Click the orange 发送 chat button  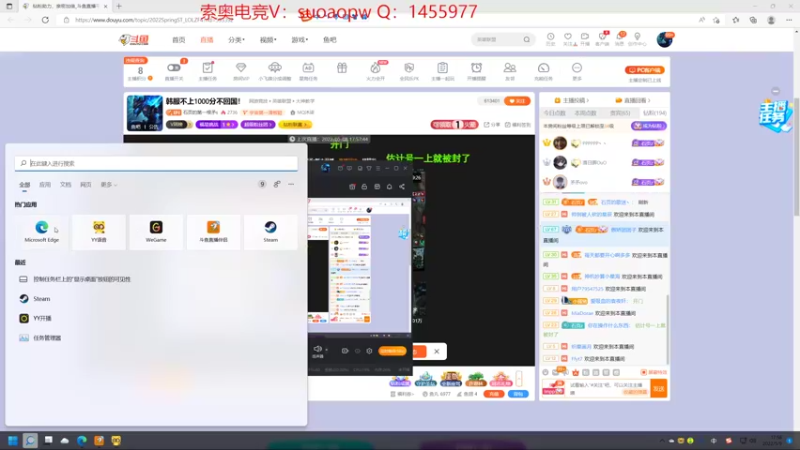(x=659, y=389)
